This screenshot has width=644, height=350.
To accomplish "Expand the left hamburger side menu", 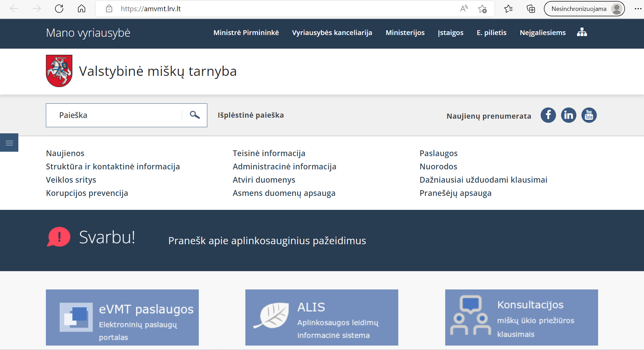I will 9,143.
